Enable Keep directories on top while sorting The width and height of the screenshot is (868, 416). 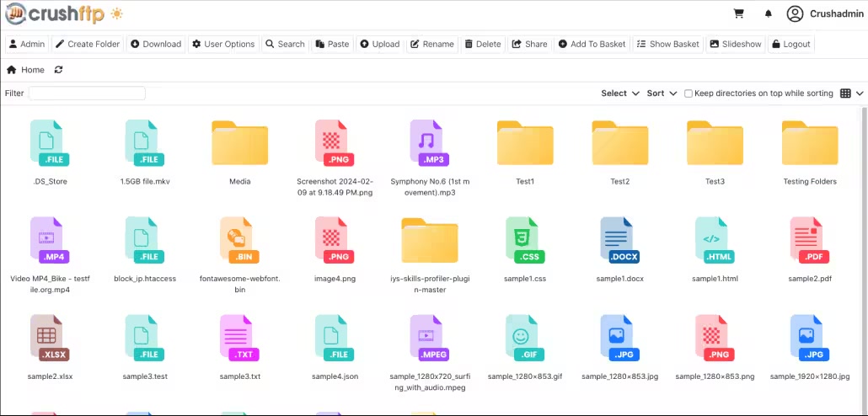point(689,93)
